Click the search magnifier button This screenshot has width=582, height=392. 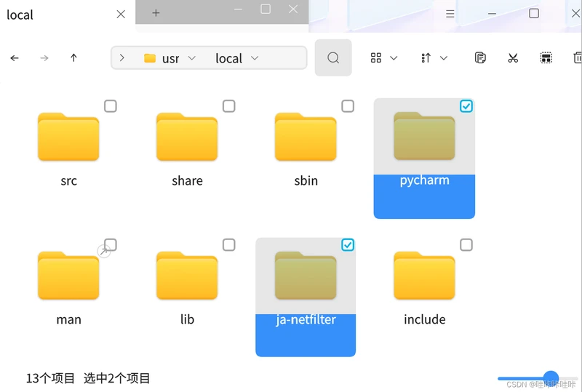tap(333, 58)
